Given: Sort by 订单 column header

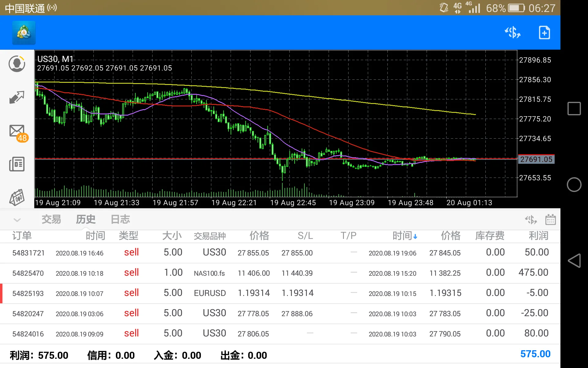Looking at the screenshot, I should tap(22, 236).
